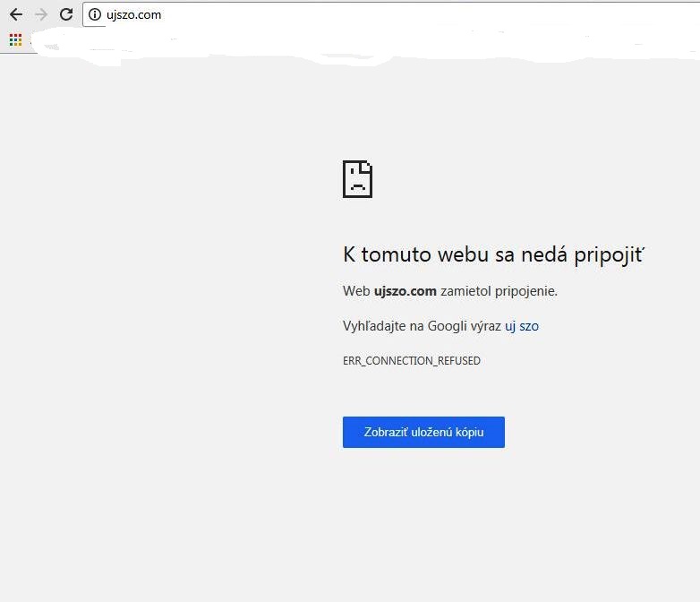Open the site information icon
700x602 pixels.
click(95, 14)
